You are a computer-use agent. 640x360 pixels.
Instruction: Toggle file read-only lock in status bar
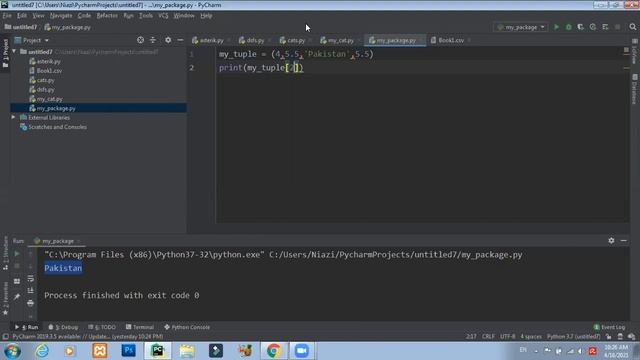(609, 337)
